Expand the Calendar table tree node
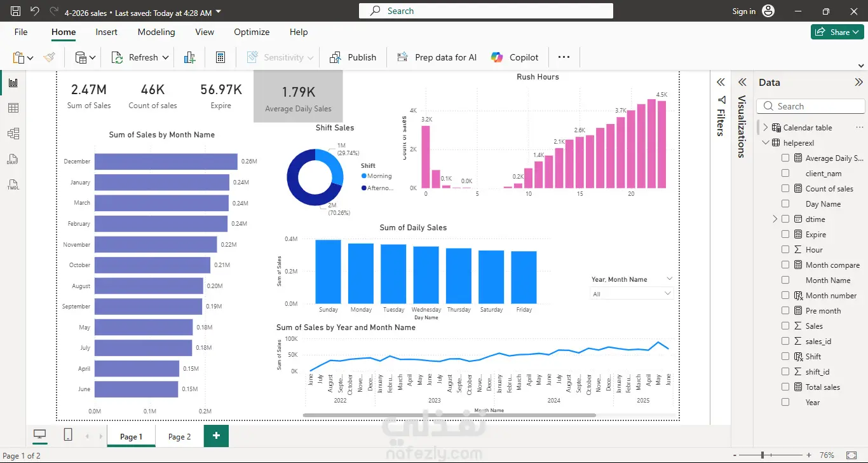This screenshot has width=868, height=463. click(766, 127)
